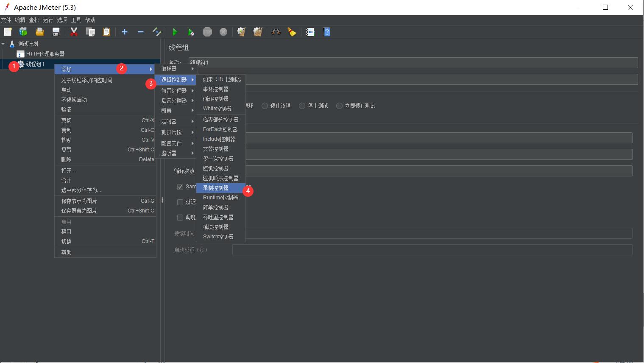This screenshot has height=363, width=644.
Task: Tick the 延迟 thread creation checkbox
Action: pos(180,202)
